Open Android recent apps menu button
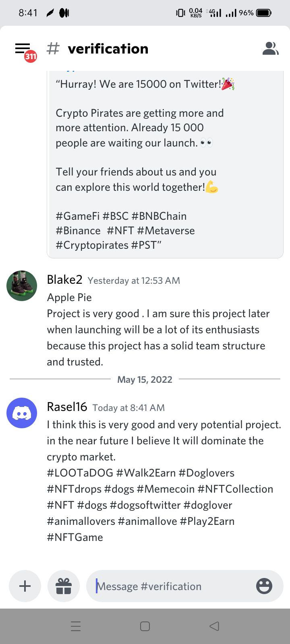290x644 pixels. pos(76,626)
